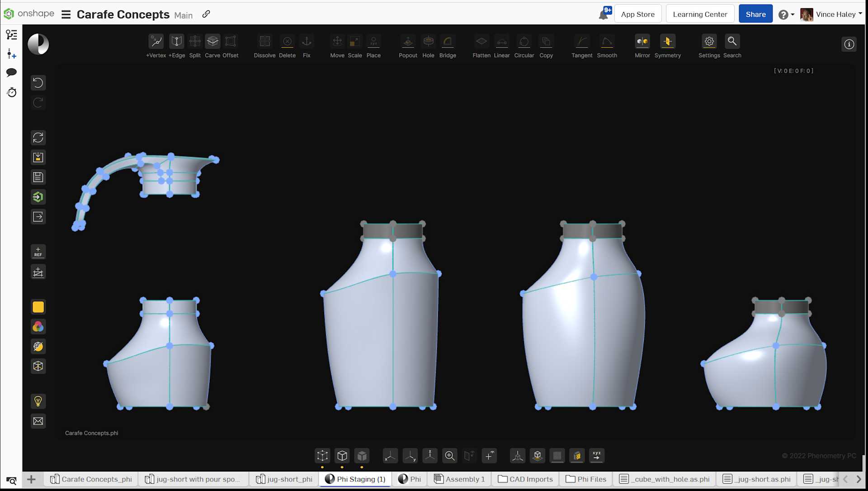Open the help dropdown in the top bar
The width and height of the screenshot is (868, 491).
786,14
